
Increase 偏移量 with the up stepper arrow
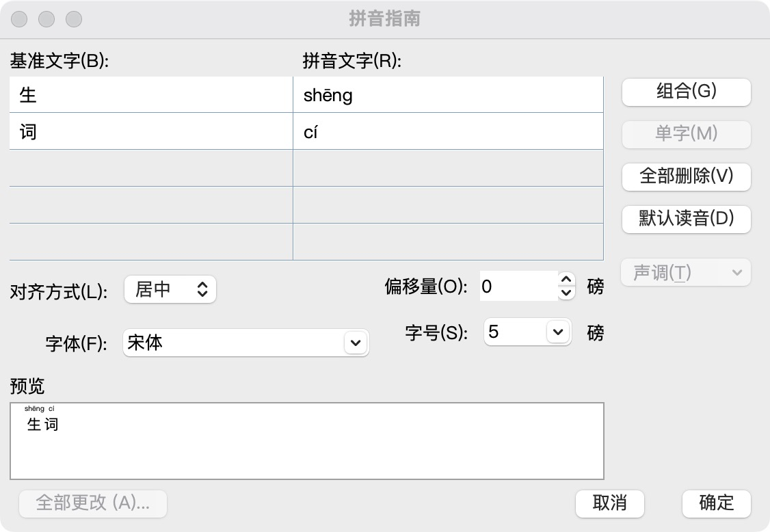[x=566, y=280]
